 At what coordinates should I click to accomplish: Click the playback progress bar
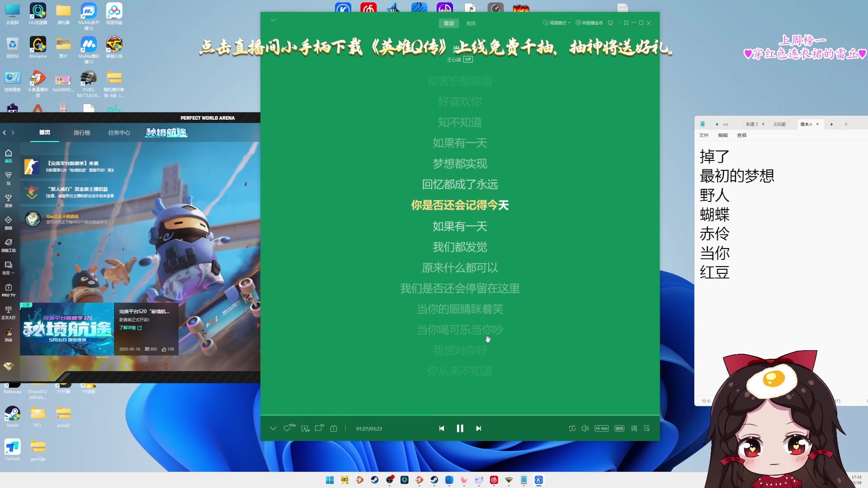pos(460,415)
